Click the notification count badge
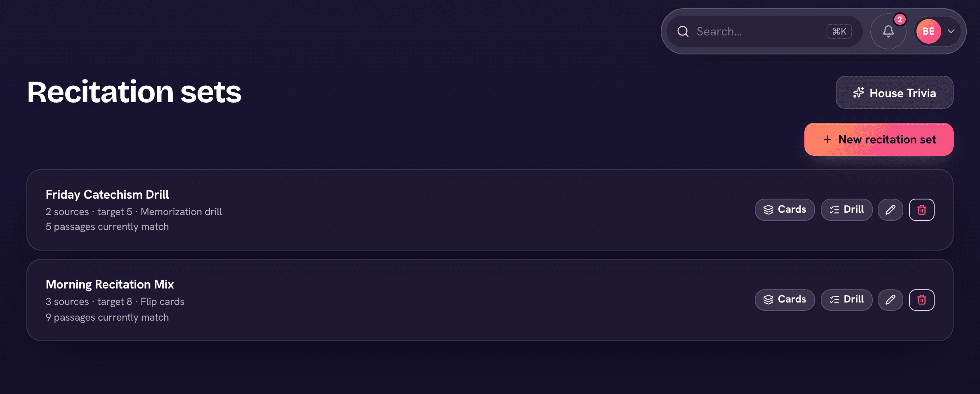This screenshot has width=980, height=394. click(900, 19)
